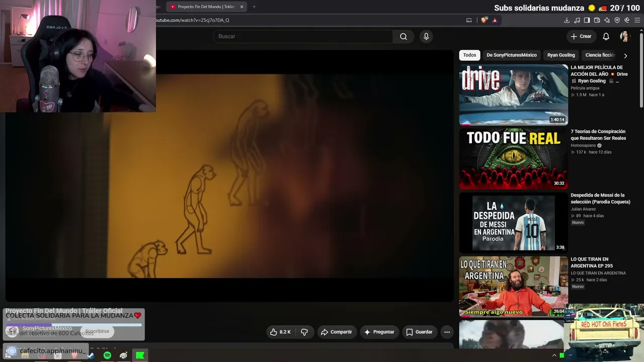
Task: Click the browser address bar URL
Action: (x=193, y=20)
